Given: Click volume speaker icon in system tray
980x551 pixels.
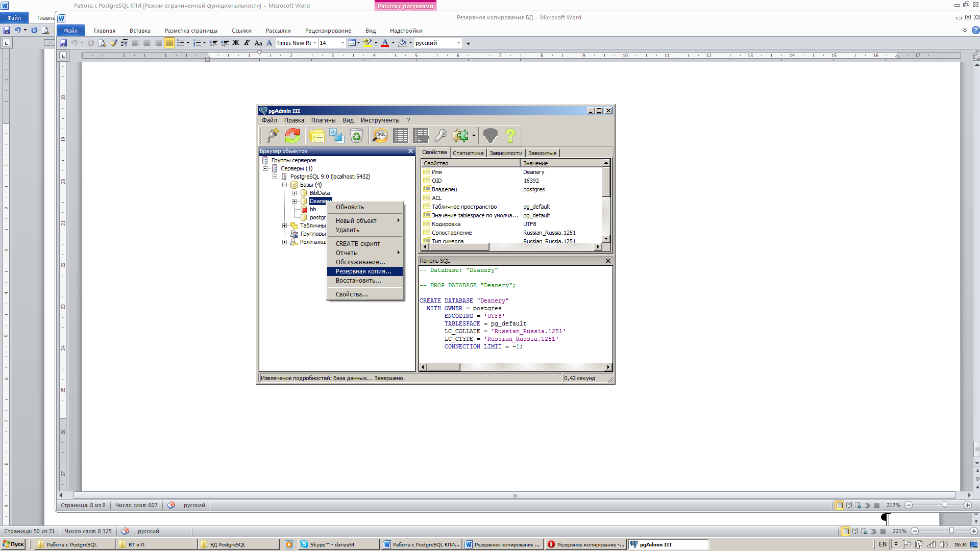Looking at the screenshot, I should pyautogui.click(x=943, y=544).
